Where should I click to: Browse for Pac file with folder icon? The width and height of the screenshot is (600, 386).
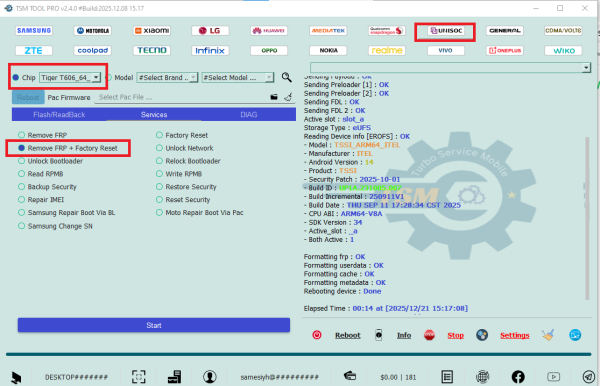tap(274, 97)
